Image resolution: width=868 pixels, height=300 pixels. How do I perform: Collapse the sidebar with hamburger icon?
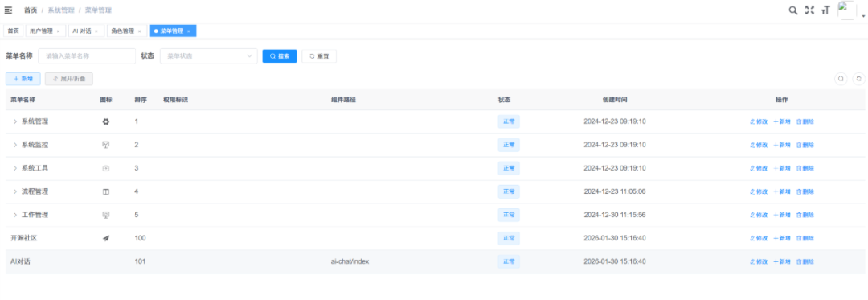pos(8,10)
